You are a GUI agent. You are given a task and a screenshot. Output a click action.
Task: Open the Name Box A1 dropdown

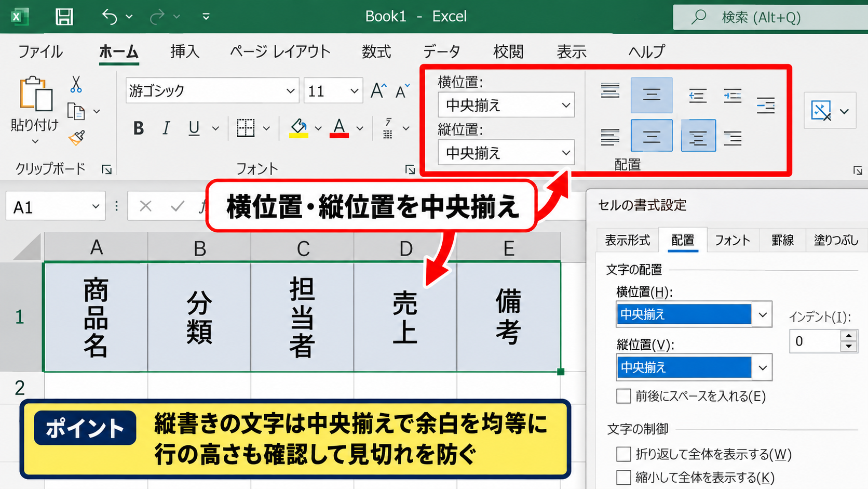tap(96, 207)
